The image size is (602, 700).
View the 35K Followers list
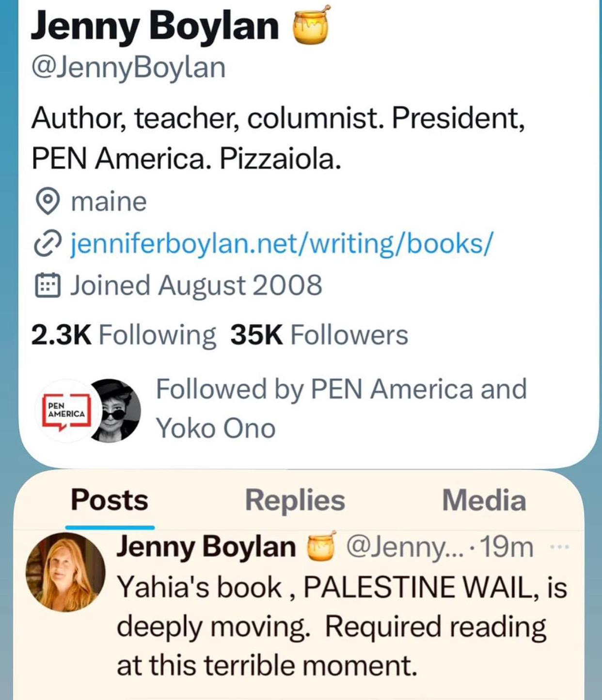point(319,335)
